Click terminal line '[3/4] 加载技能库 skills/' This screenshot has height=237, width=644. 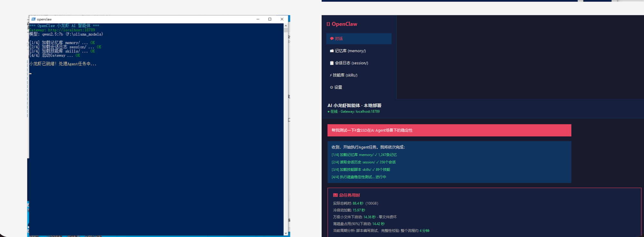point(62,51)
